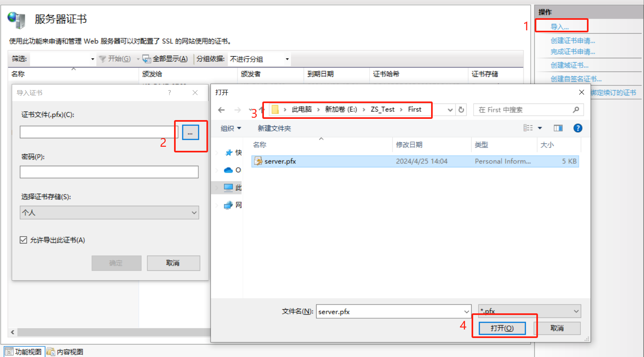644x357 pixels.
Task: Click the horizontal scrollbar left arrow
Action: [x=13, y=332]
